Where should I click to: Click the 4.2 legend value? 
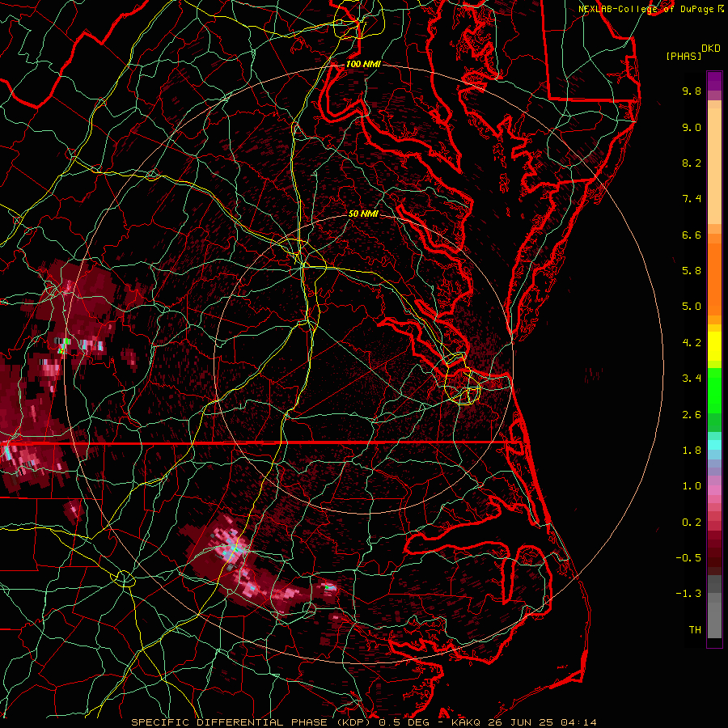[692, 343]
